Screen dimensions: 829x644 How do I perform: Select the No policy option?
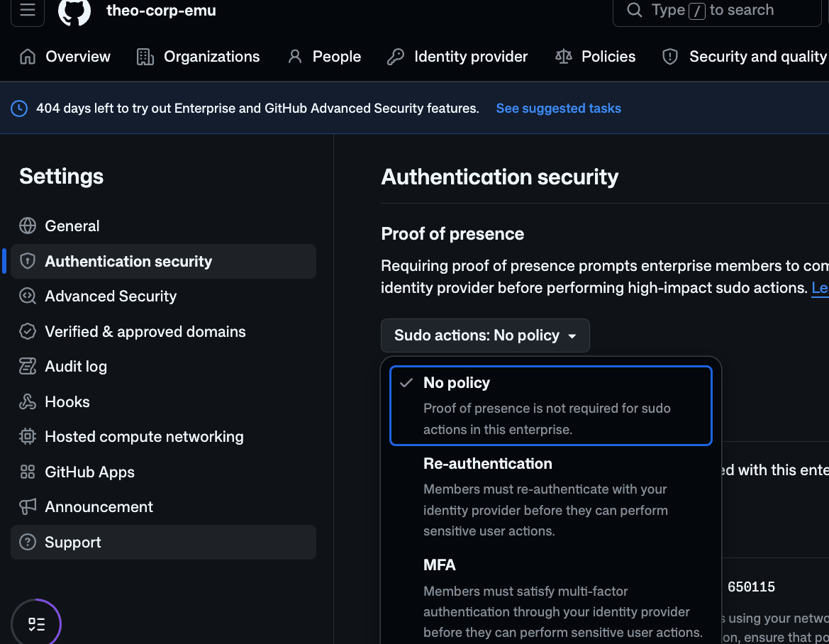pyautogui.click(x=551, y=406)
